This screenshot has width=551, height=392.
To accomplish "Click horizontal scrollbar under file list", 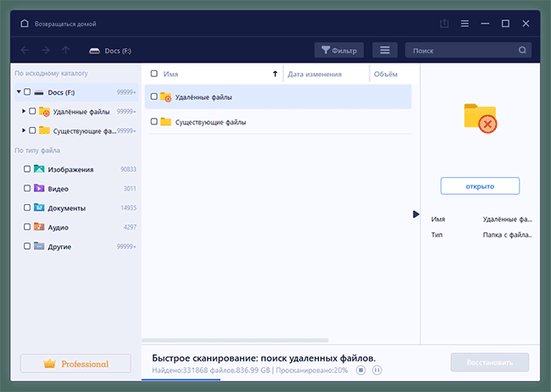I will 235,340.
